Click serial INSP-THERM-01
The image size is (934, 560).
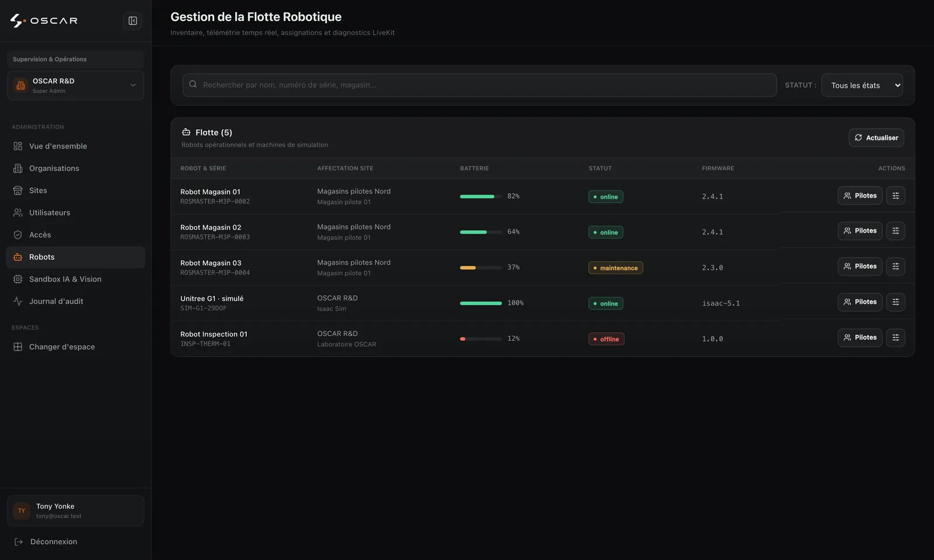tap(205, 344)
